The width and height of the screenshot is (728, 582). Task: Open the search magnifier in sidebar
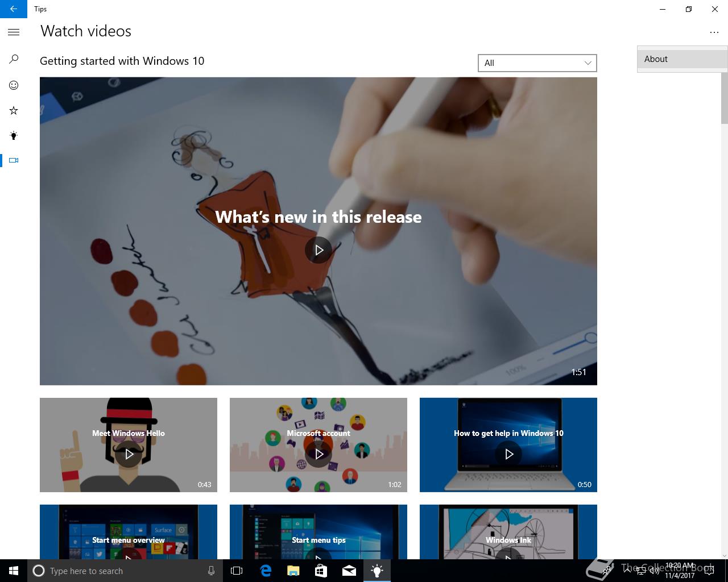(14, 59)
